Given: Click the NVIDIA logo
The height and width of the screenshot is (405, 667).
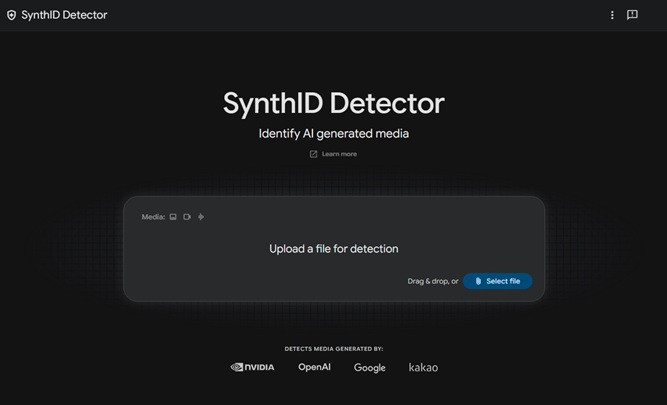Looking at the screenshot, I should click(x=252, y=367).
